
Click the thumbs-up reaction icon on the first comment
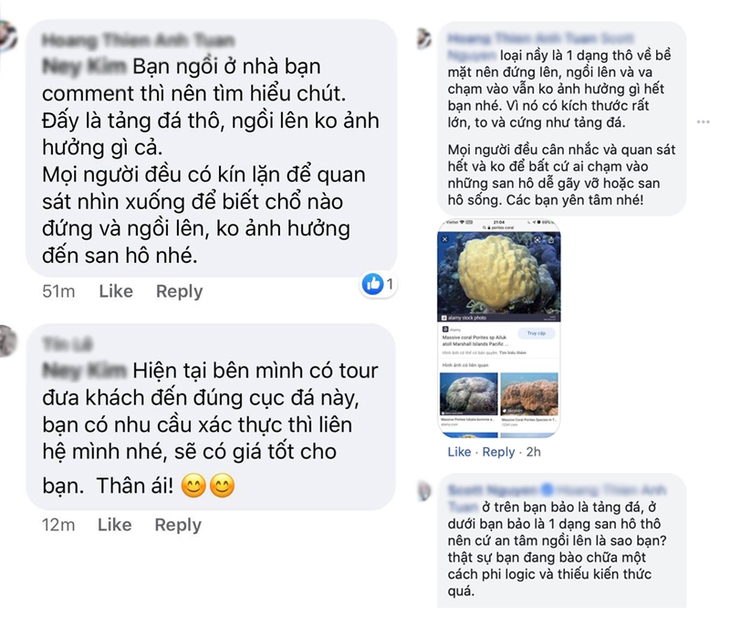[x=374, y=284]
